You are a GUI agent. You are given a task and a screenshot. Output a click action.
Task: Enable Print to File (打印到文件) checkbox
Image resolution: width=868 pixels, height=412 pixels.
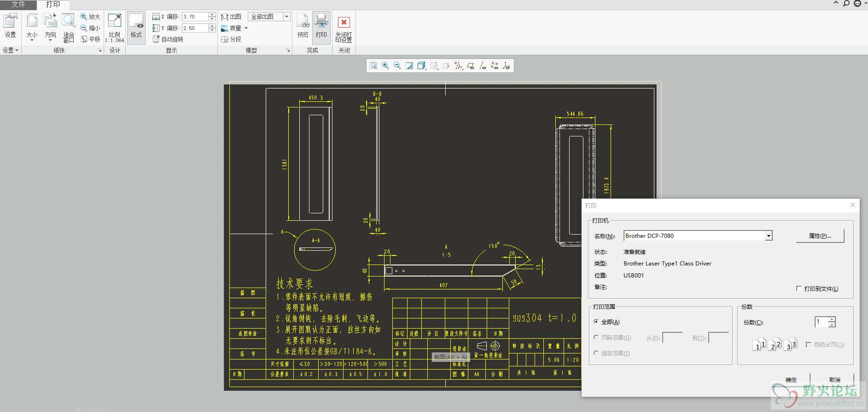799,288
